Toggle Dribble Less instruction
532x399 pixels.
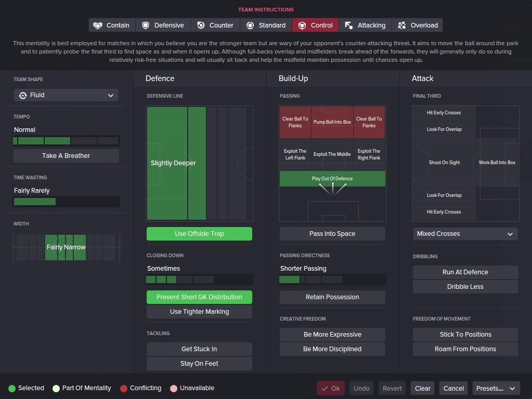[x=465, y=287]
